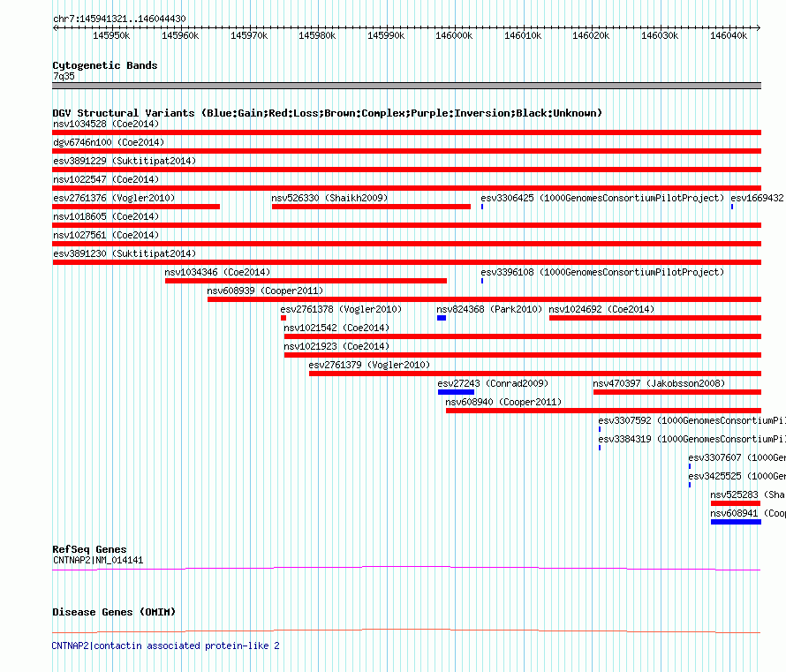Click the Disease Genes (OMIM) track title
Screen dimensions: 786x672
click(x=114, y=612)
